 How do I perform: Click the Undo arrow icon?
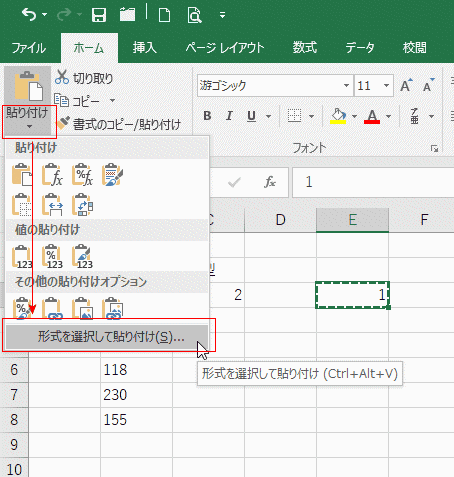[x=29, y=15]
